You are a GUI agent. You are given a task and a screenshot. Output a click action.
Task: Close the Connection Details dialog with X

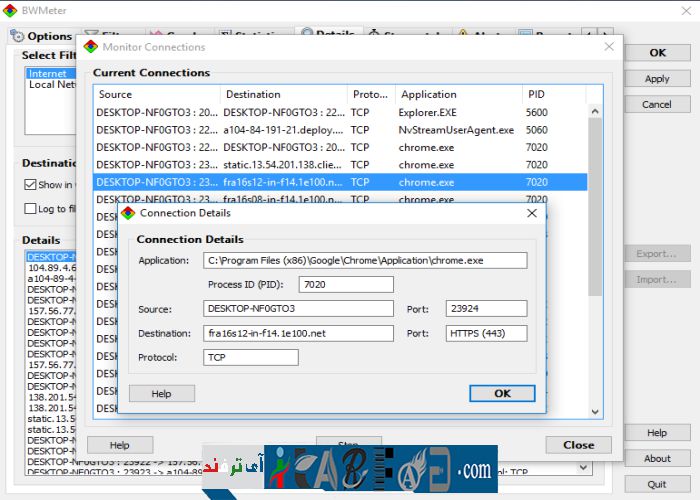coord(532,213)
